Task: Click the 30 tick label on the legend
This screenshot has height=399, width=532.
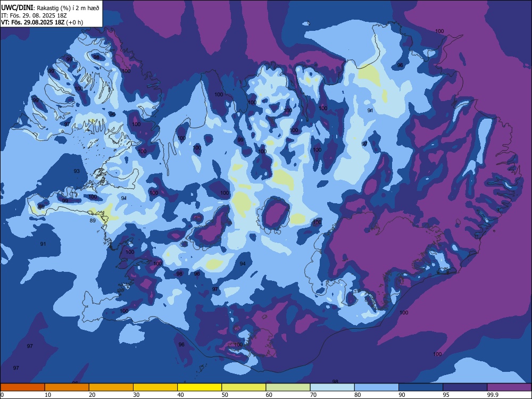Action: point(136,395)
